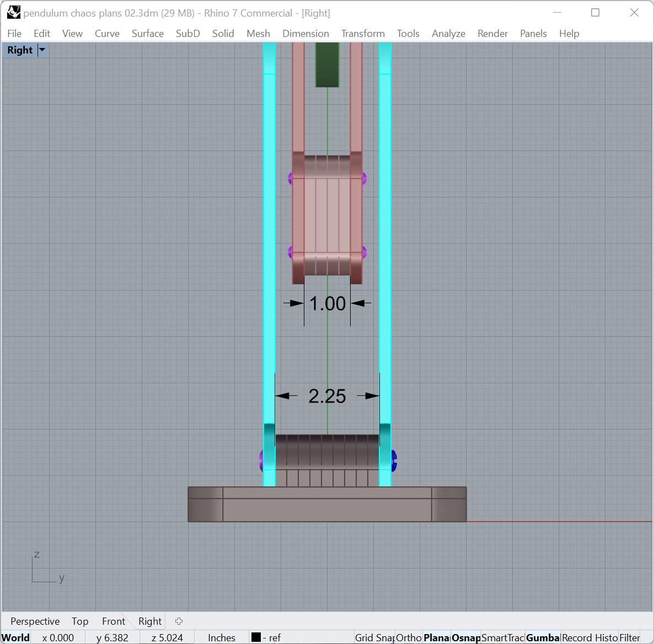The image size is (654, 644).
Task: Select the 1.00 dimension text
Action: click(328, 304)
